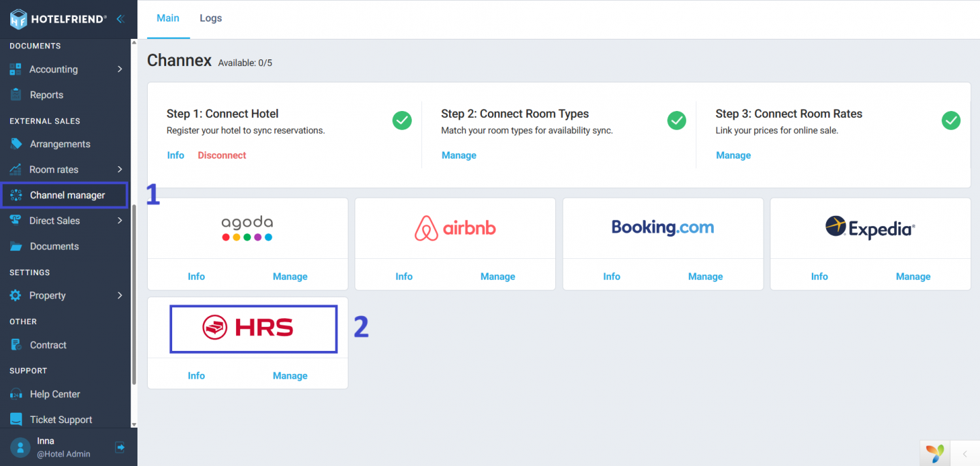The image size is (980, 466).
Task: Click the Arrangements tag icon
Action: click(16, 144)
